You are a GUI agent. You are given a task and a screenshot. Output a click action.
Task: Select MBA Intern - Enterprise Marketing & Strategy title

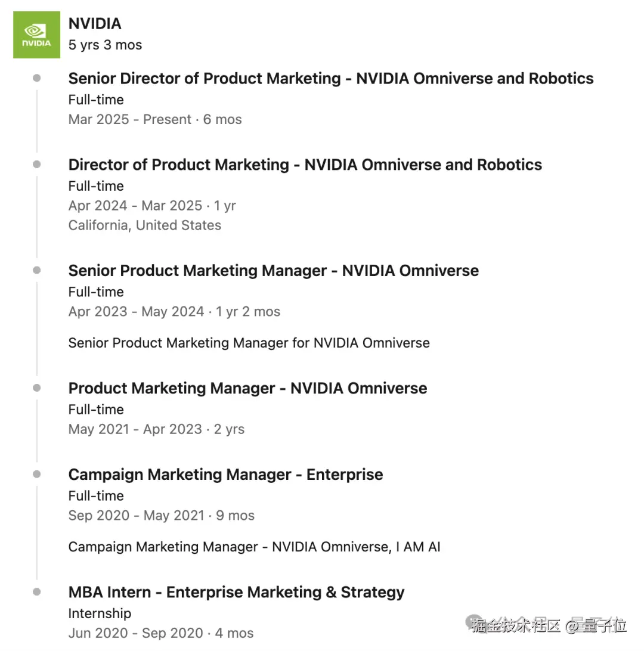(x=236, y=593)
